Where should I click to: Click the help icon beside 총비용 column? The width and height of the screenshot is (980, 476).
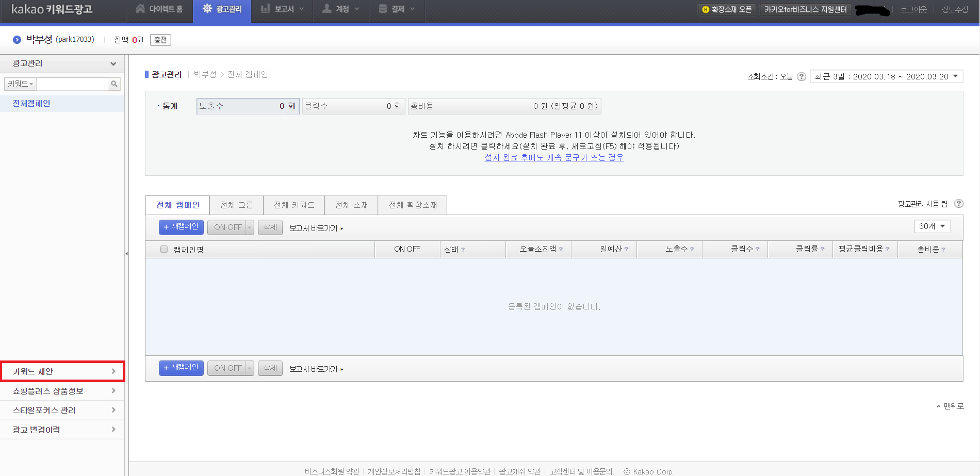tap(943, 250)
